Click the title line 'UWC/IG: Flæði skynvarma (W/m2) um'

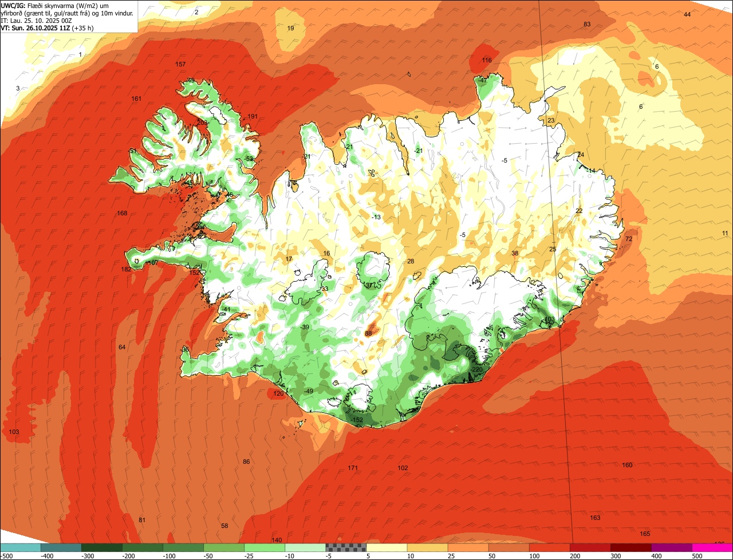(x=55, y=5)
